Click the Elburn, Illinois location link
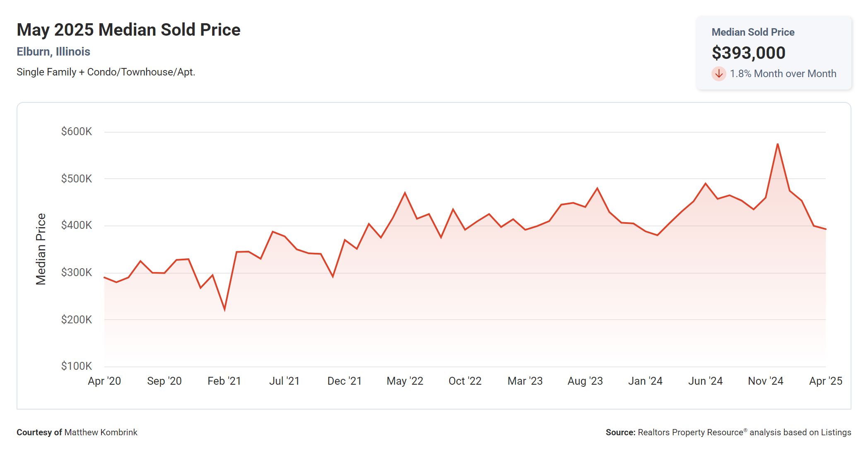 pyautogui.click(x=53, y=51)
